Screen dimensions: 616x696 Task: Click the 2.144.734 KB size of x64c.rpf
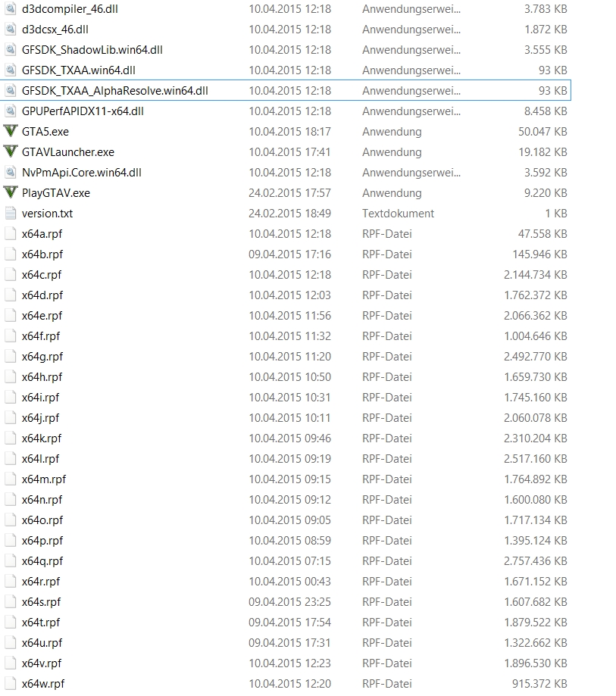[536, 275]
